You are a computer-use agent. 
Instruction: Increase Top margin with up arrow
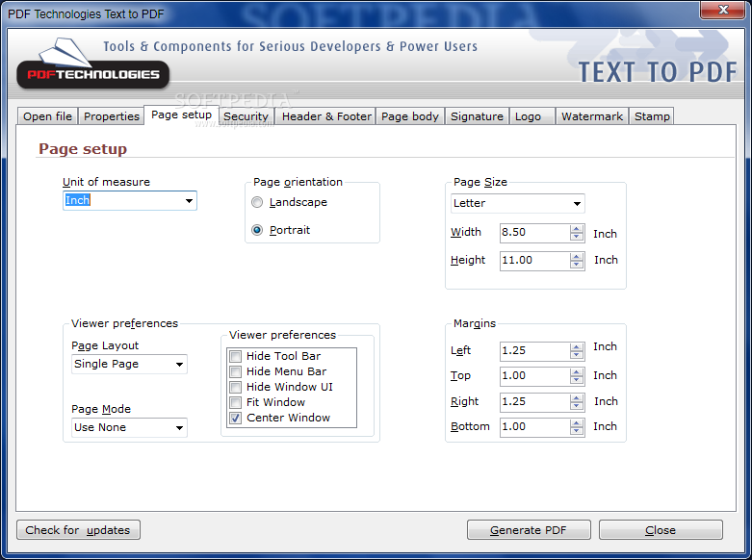[x=577, y=372]
